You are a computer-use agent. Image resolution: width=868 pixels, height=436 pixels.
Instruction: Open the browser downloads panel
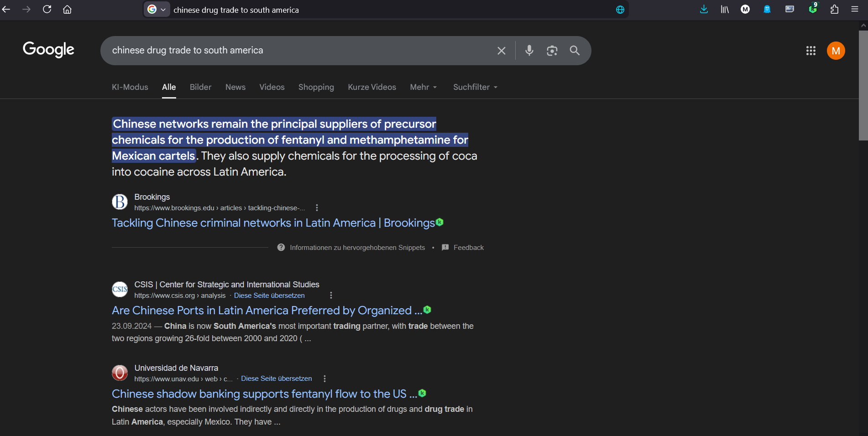click(x=704, y=10)
